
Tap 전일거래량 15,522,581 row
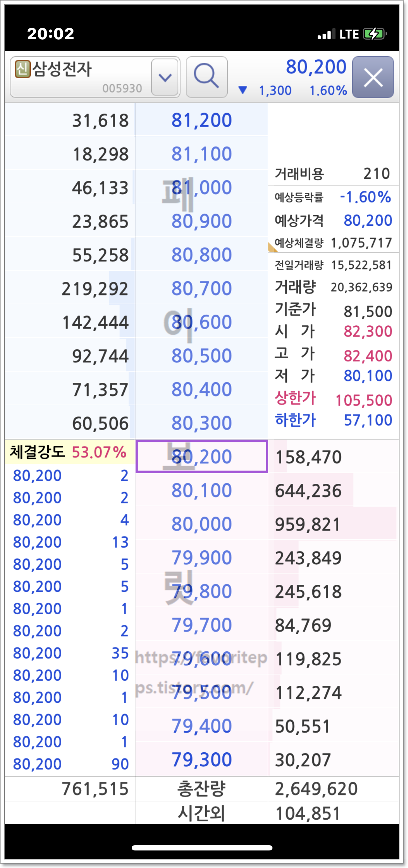333,265
